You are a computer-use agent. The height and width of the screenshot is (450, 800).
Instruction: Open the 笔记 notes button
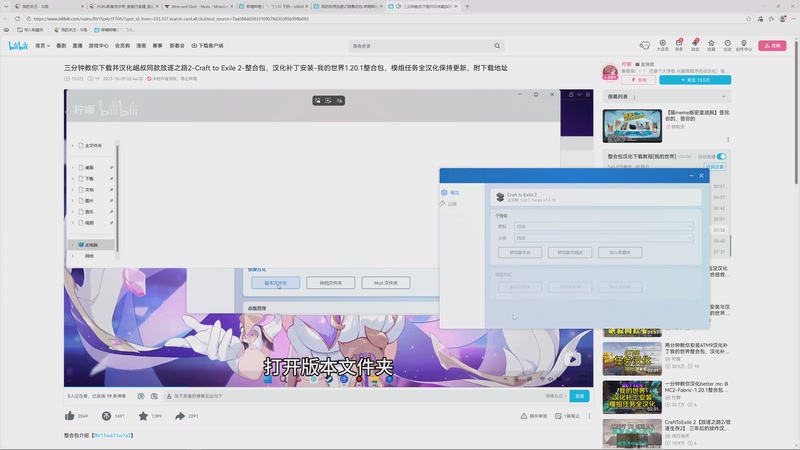(567, 416)
